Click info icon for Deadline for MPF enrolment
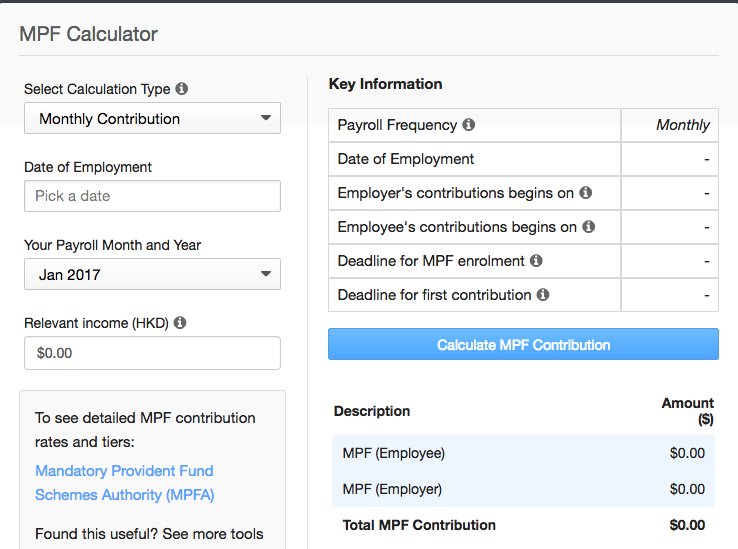 coord(537,261)
